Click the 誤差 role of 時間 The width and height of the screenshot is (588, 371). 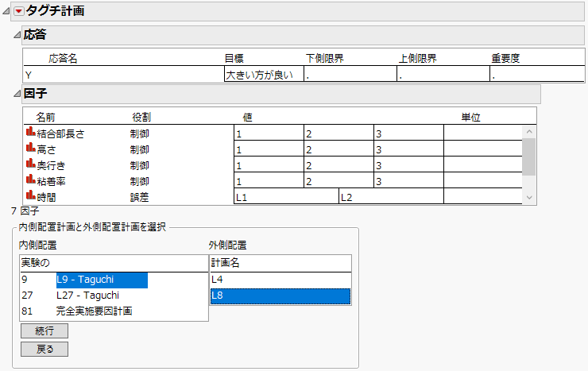click(x=140, y=198)
